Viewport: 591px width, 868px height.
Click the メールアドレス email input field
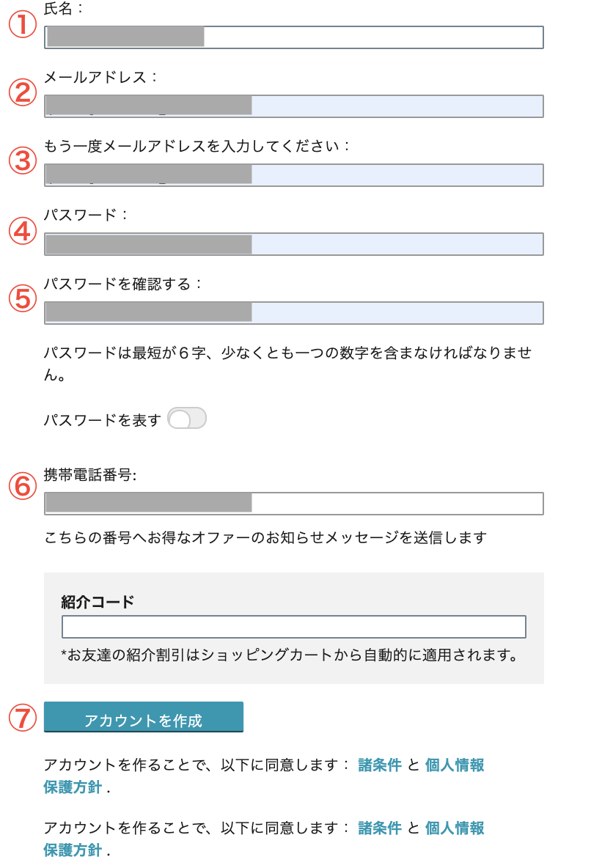[293, 106]
